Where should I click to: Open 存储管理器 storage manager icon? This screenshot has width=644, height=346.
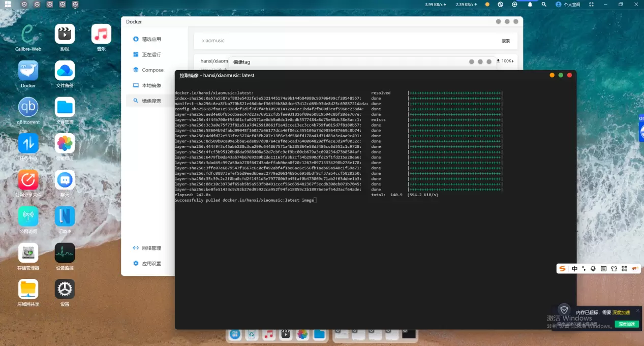[28, 253]
